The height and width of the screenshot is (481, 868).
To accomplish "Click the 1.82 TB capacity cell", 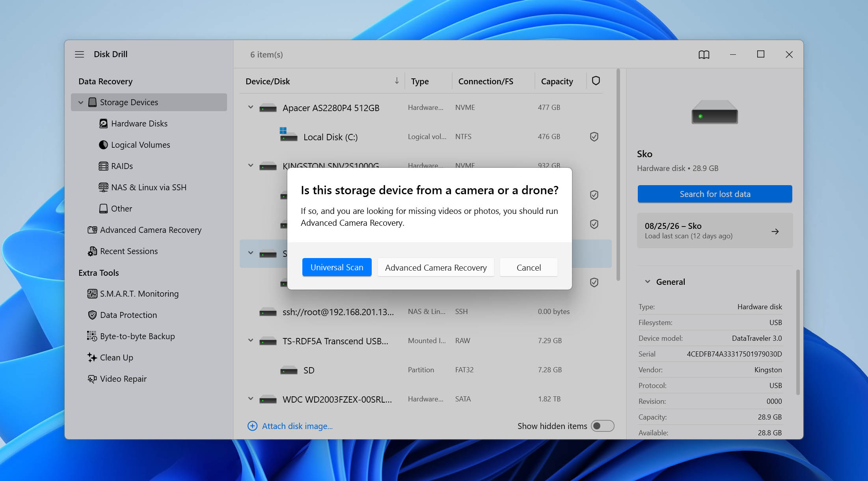I will tap(549, 399).
